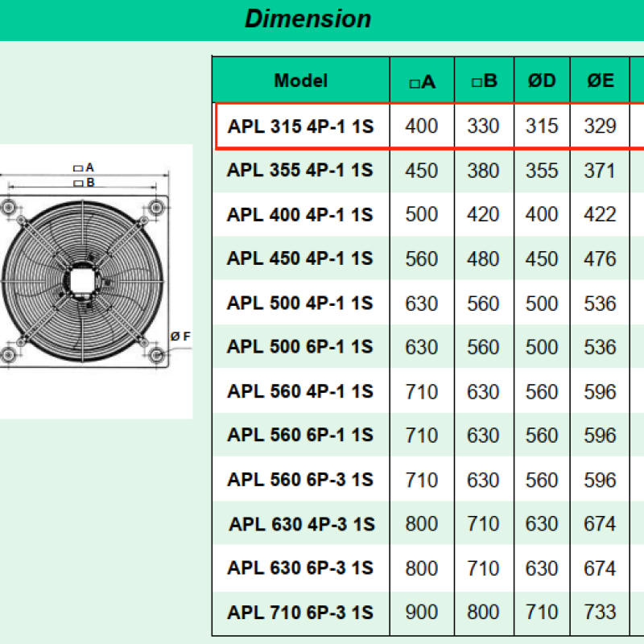Click B value 560 in APL 500 4P-1 row

(483, 303)
